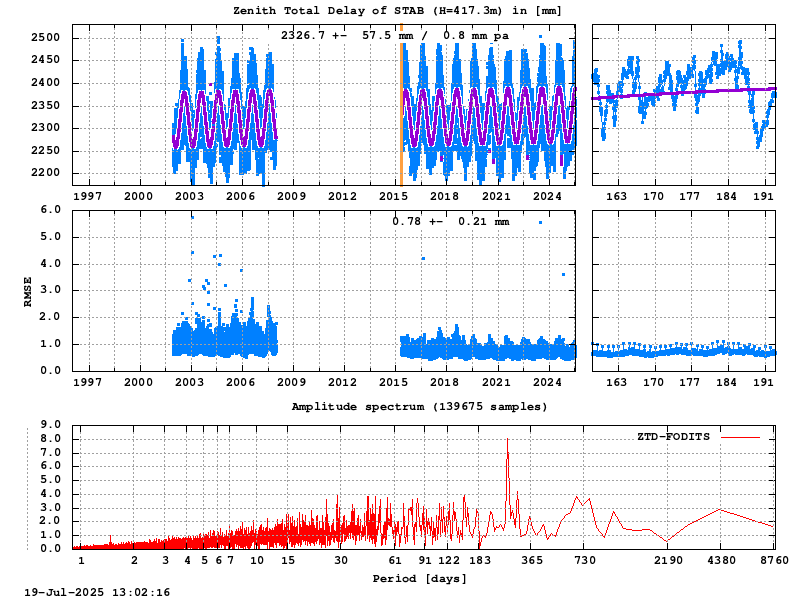This screenshot has width=800, height=600.
Task: Click the '1997' label under the ZTD plot
Action: click(x=87, y=196)
